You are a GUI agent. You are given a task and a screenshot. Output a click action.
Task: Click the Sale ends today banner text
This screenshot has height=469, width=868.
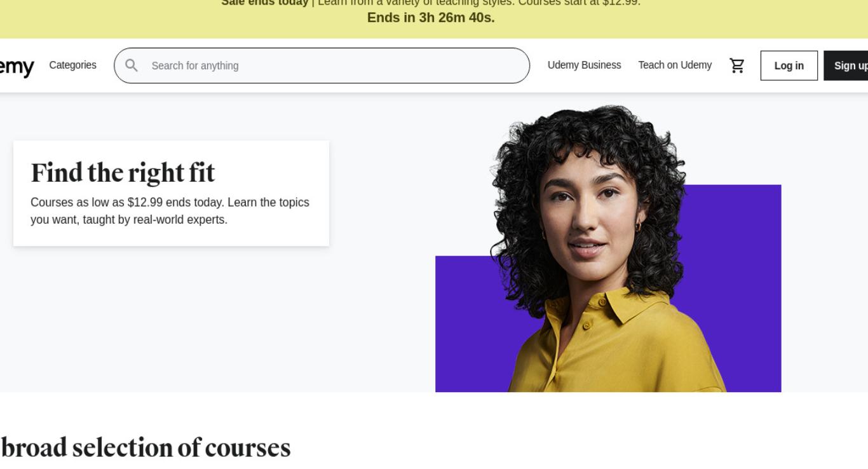pos(264,3)
